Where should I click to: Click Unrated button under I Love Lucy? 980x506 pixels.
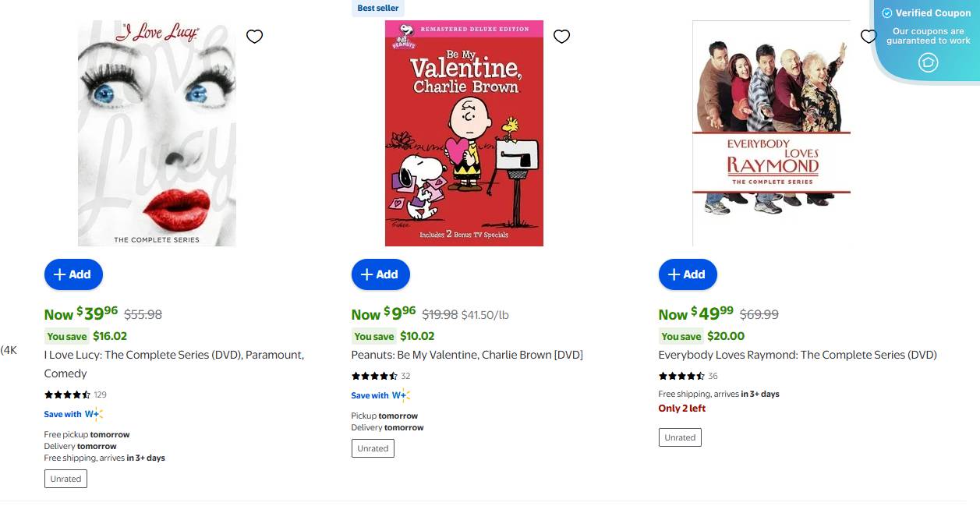tap(65, 478)
